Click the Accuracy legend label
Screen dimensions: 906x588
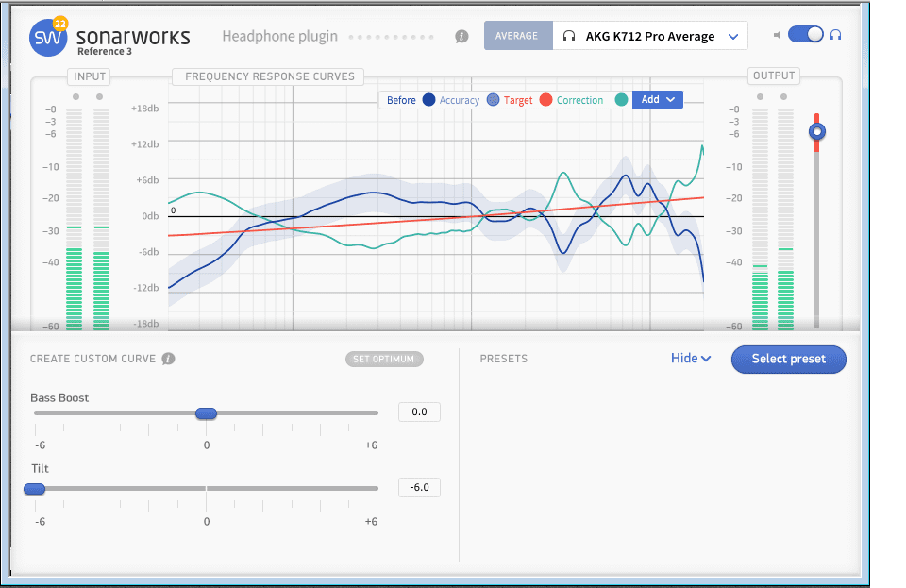coord(460,100)
